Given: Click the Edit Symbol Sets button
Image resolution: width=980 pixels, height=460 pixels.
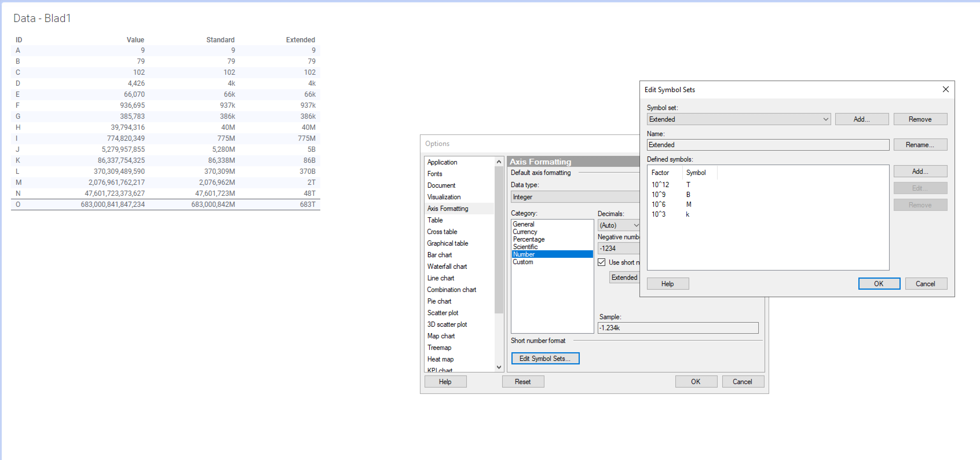Looking at the screenshot, I should 545,358.
